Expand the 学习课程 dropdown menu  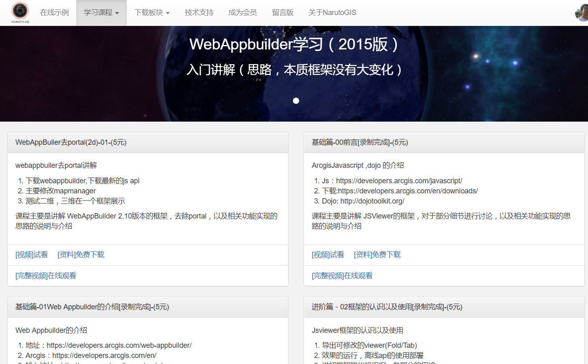click(101, 13)
